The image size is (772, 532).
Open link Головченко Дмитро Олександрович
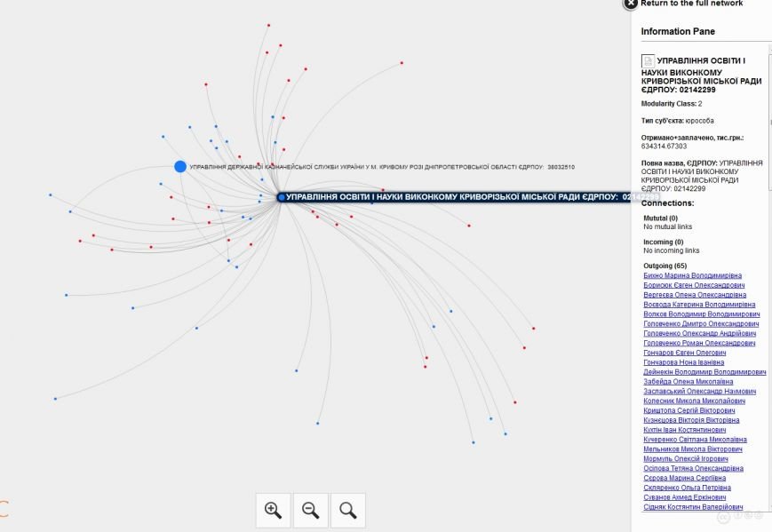pyautogui.click(x=701, y=324)
